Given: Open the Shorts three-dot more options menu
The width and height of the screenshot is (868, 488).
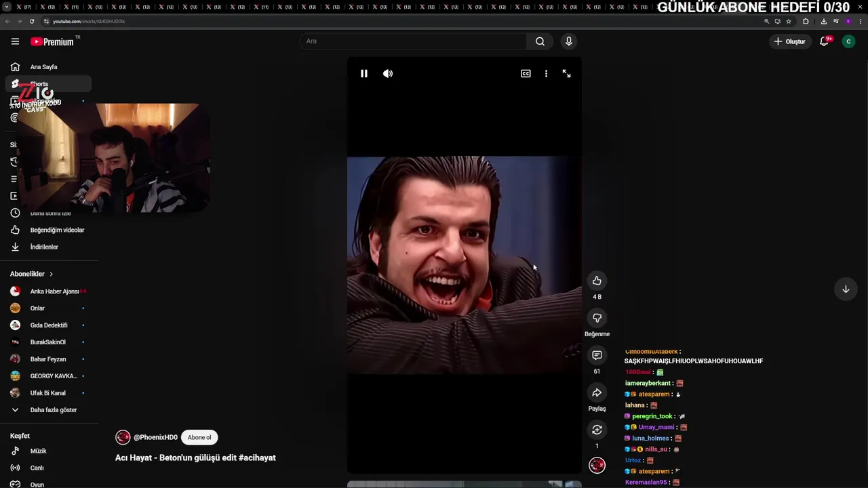Looking at the screenshot, I should point(546,73).
